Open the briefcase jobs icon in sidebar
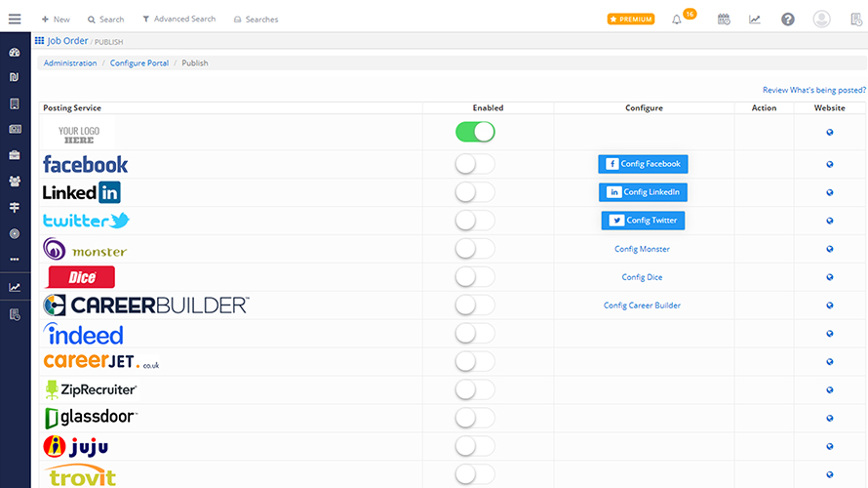The image size is (868, 488). (x=15, y=155)
